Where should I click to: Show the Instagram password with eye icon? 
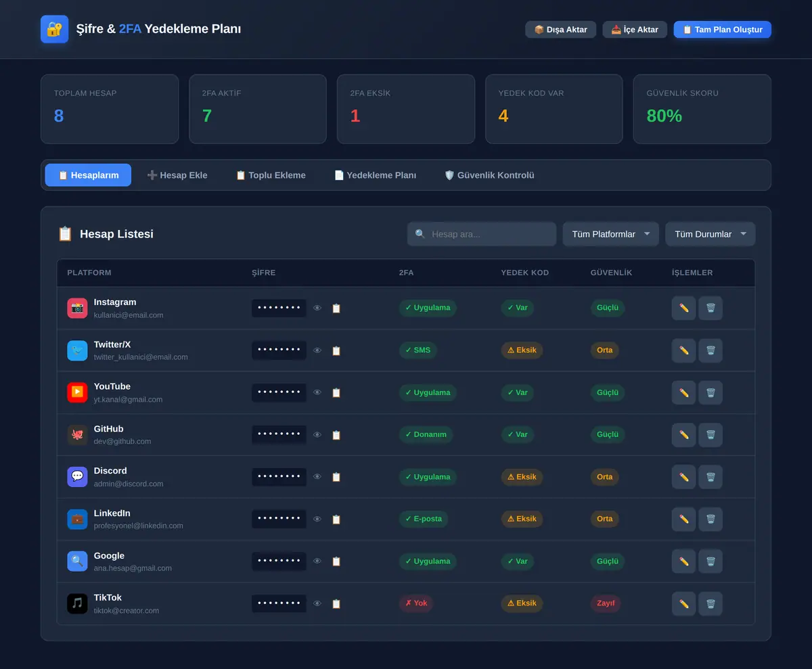click(317, 308)
